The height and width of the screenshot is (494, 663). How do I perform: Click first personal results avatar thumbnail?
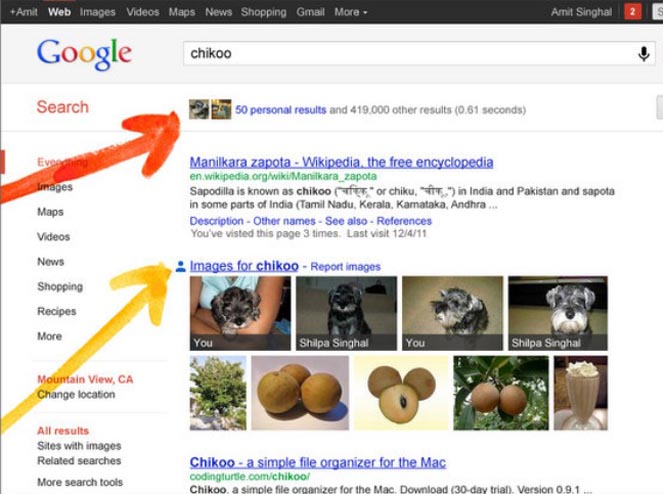(x=199, y=110)
